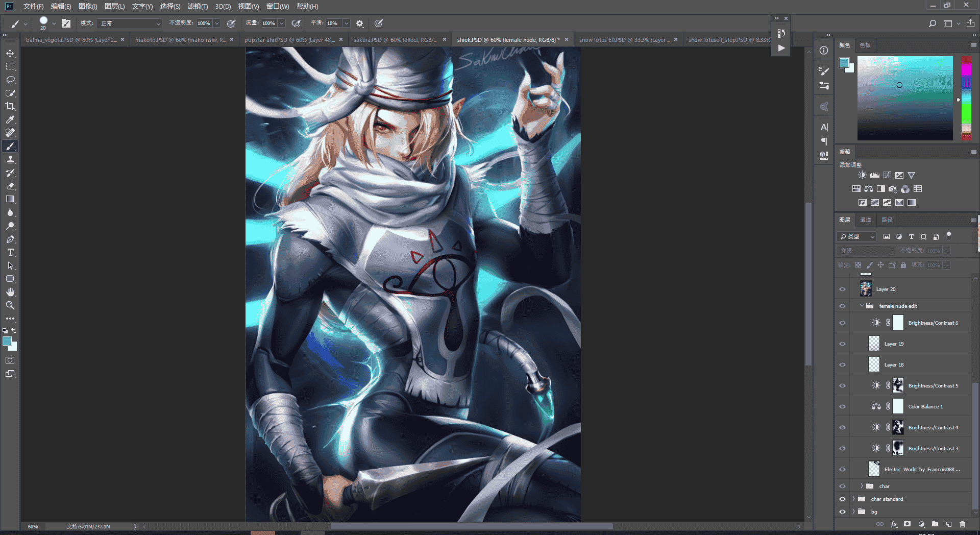980x535 pixels.
Task: Select the Eyedropper tool
Action: 10,119
